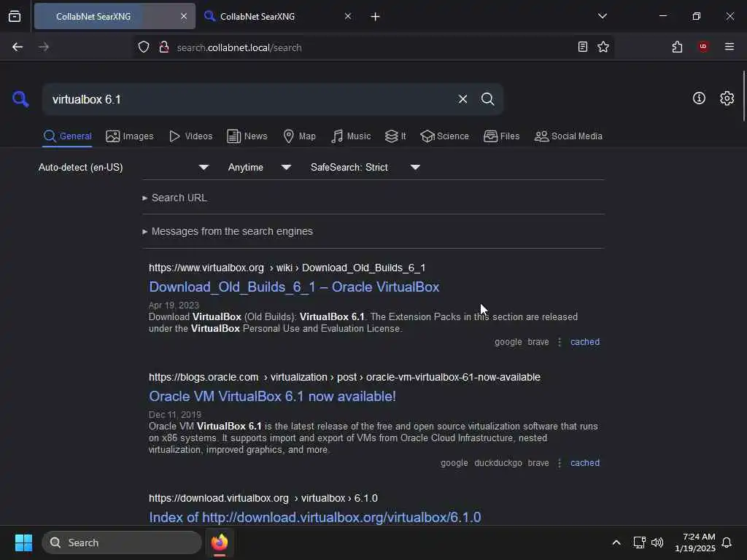The width and height of the screenshot is (747, 560).
Task: Open the notifications bell icon
Action: pos(727,542)
